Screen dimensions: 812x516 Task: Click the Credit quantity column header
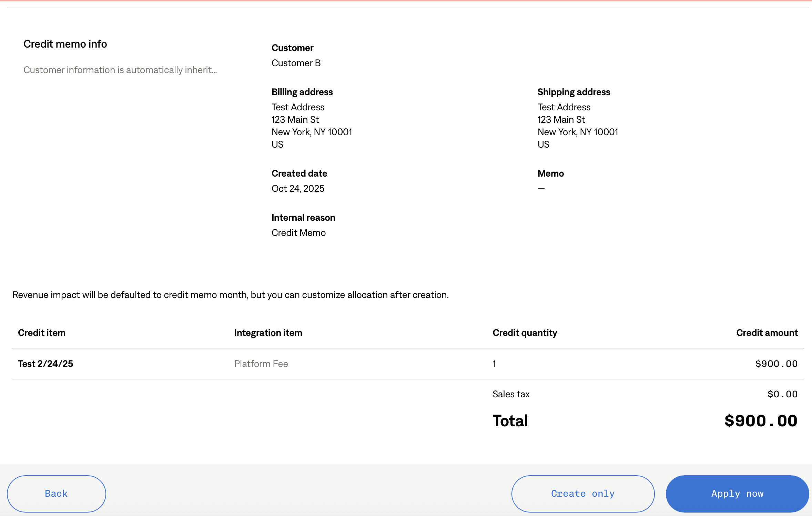[525, 333]
